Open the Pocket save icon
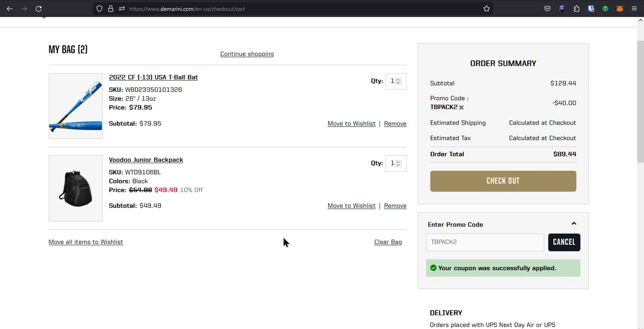 [x=547, y=9]
